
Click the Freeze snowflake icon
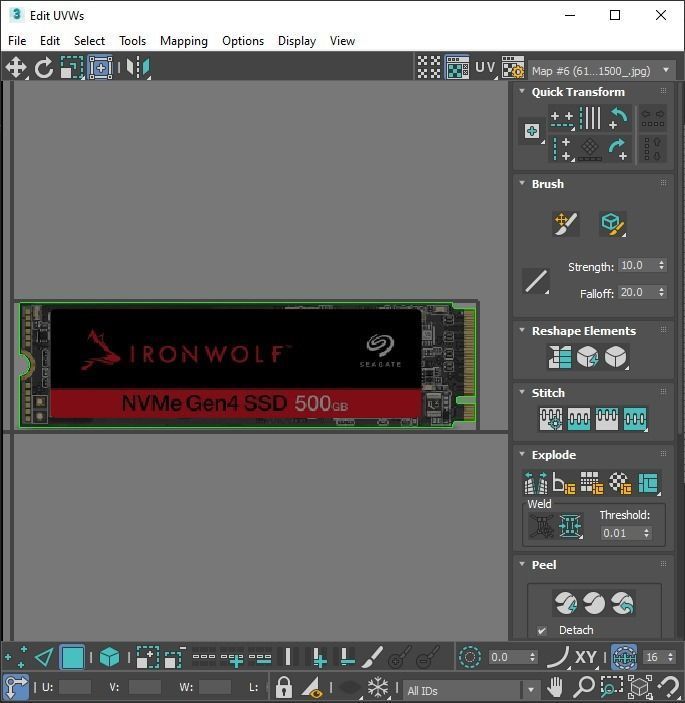(x=377, y=687)
